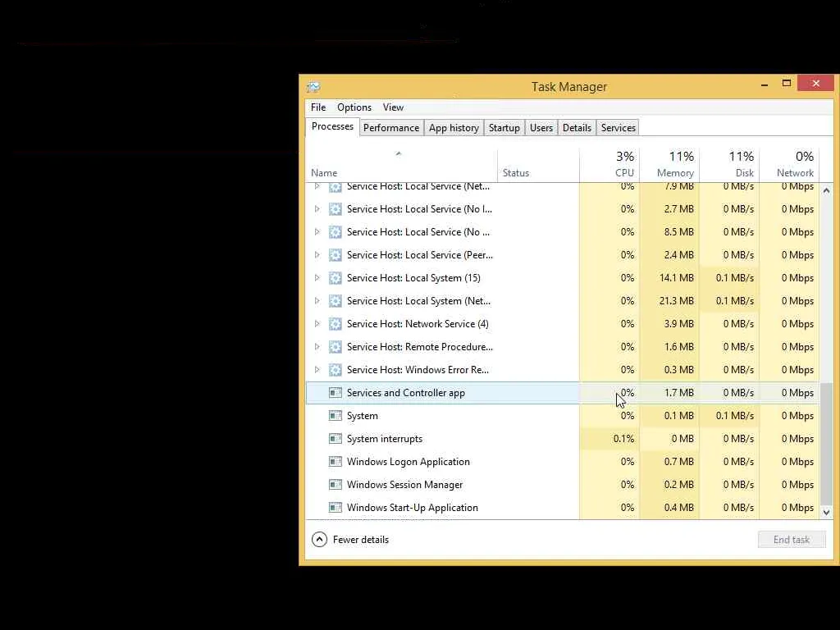Click the Task Manager title bar icon
The image size is (840, 630).
[x=313, y=87]
